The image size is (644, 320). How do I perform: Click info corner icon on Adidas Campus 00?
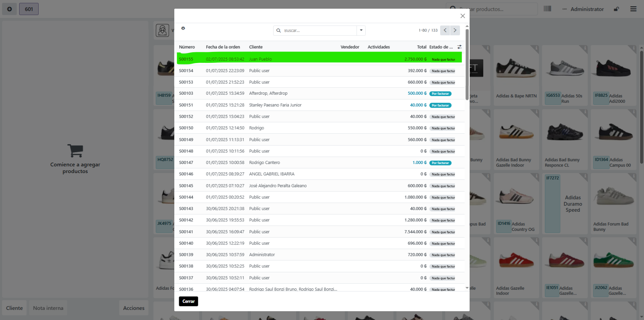[633, 112]
